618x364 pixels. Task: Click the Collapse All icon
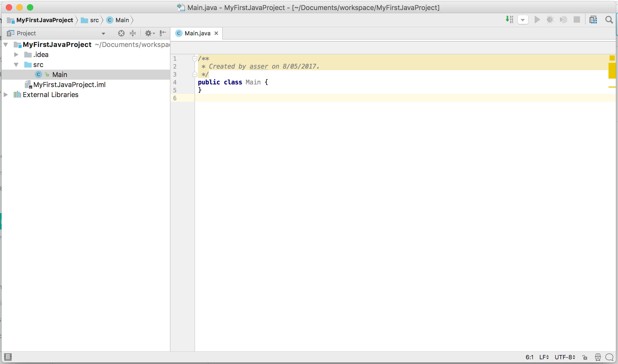coord(133,33)
